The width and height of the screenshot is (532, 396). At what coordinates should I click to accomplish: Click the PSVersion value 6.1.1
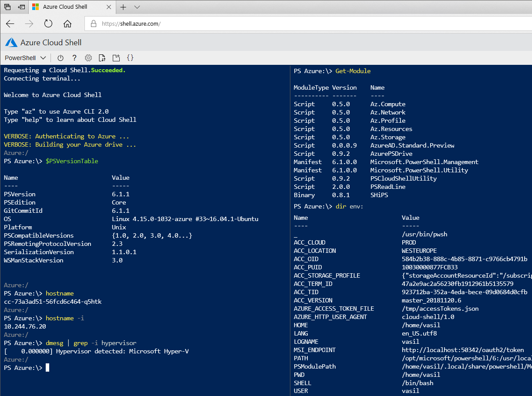coord(121,194)
